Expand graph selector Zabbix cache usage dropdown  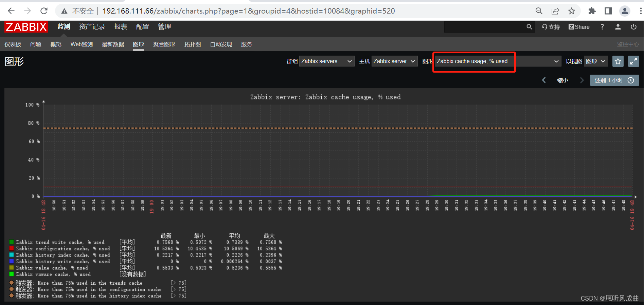click(x=498, y=61)
